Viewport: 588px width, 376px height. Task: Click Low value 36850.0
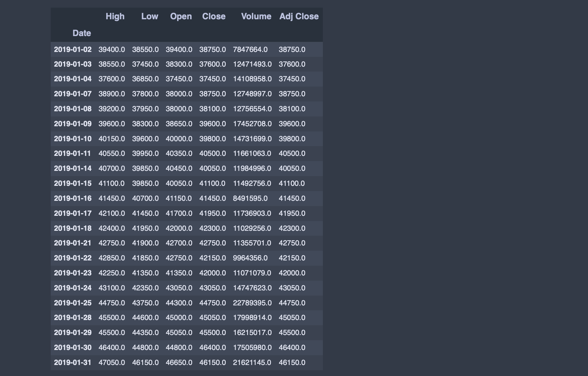[145, 79]
